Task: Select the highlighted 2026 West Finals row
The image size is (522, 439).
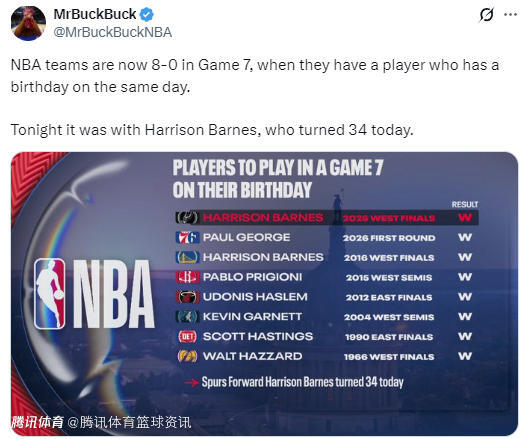Action: tap(327, 218)
